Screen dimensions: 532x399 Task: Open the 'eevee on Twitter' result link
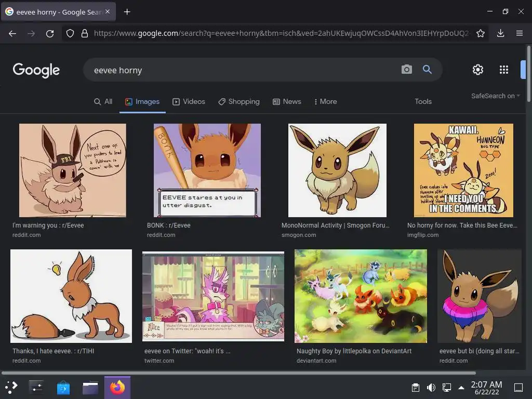coord(187,351)
